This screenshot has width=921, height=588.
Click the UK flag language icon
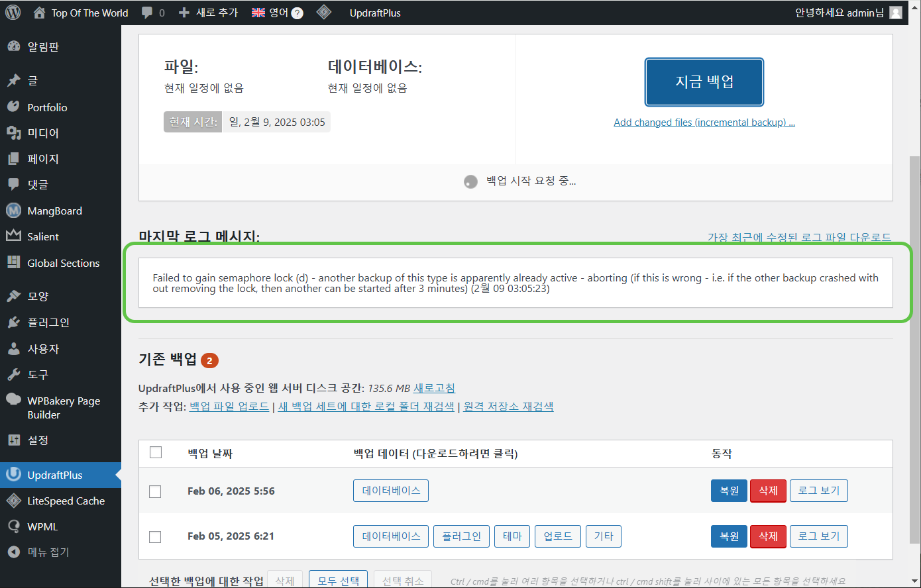(x=258, y=13)
